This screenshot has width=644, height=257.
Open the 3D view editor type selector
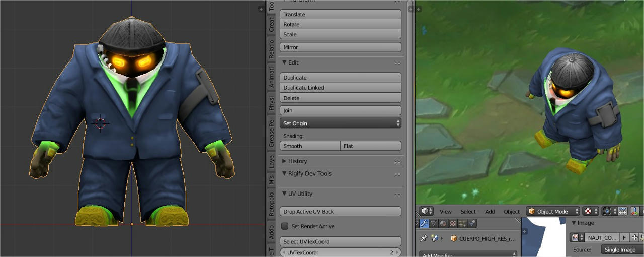pyautogui.click(x=427, y=211)
